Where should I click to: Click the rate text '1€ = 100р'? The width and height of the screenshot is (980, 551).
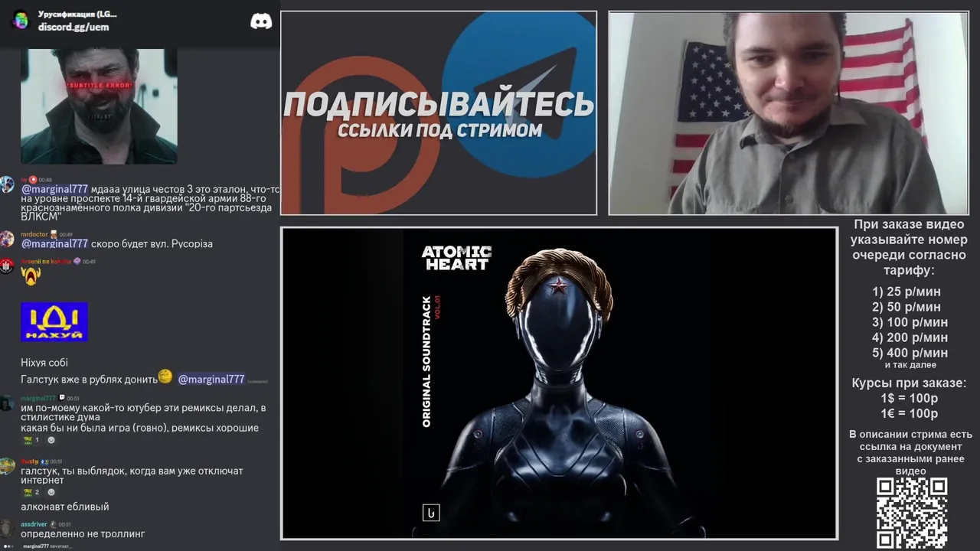(910, 414)
